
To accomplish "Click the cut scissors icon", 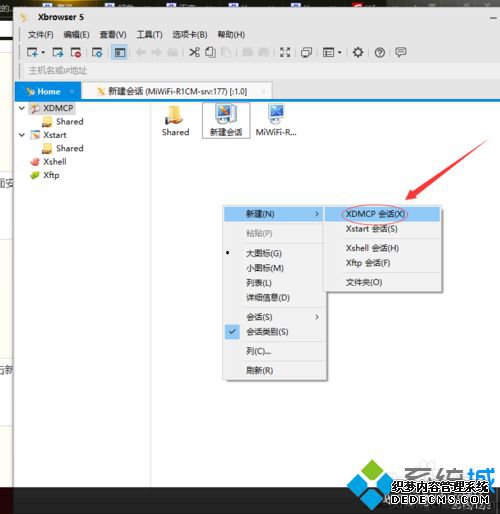I will 194,52.
